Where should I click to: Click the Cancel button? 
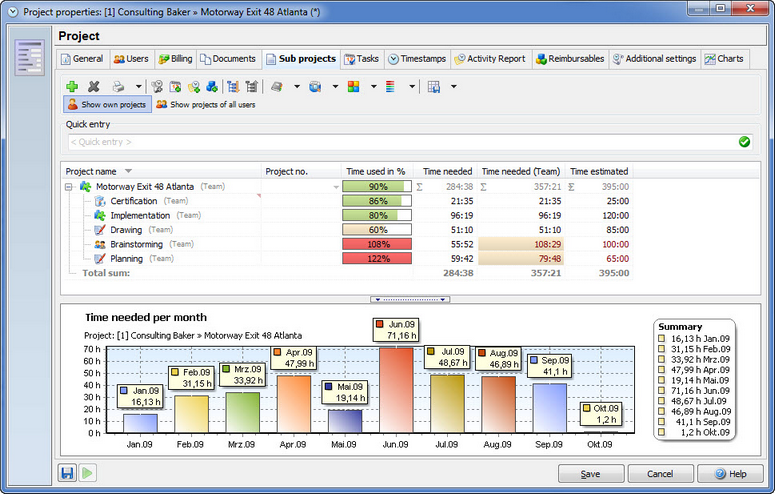(x=660, y=474)
